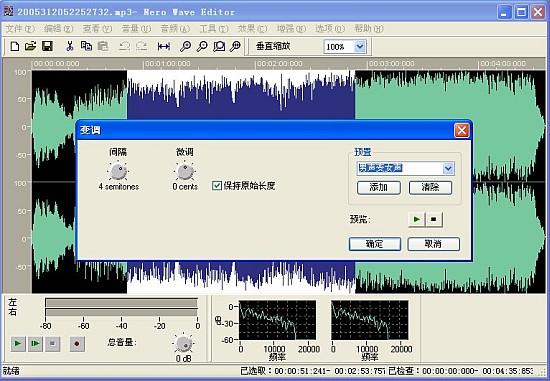The image size is (550, 381).
Task: Close the 变调 dialog with the red X
Action: [462, 130]
